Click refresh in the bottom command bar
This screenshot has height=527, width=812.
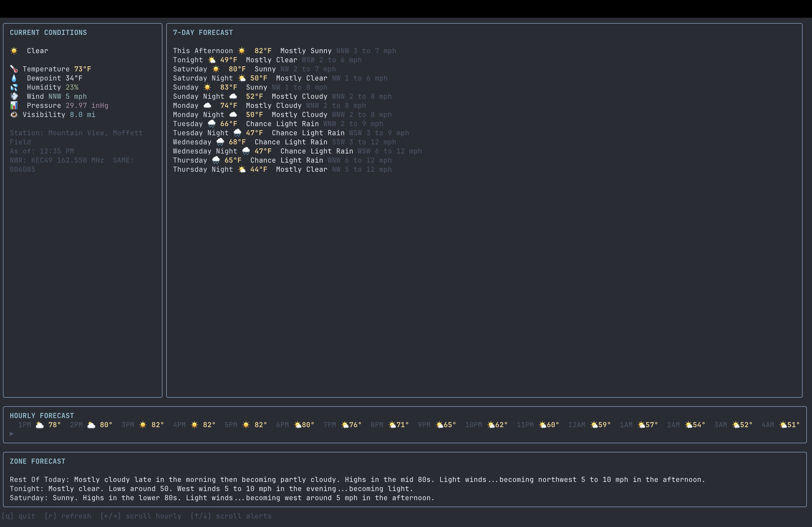click(x=68, y=516)
